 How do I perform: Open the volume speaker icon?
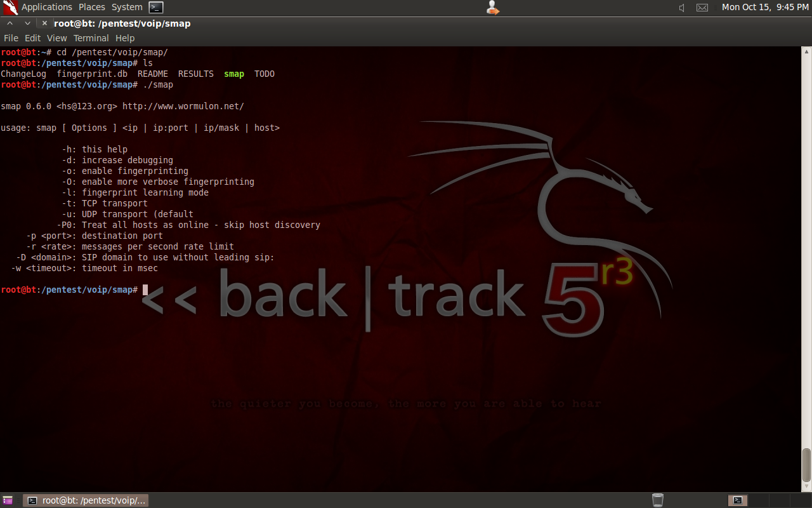[682, 8]
